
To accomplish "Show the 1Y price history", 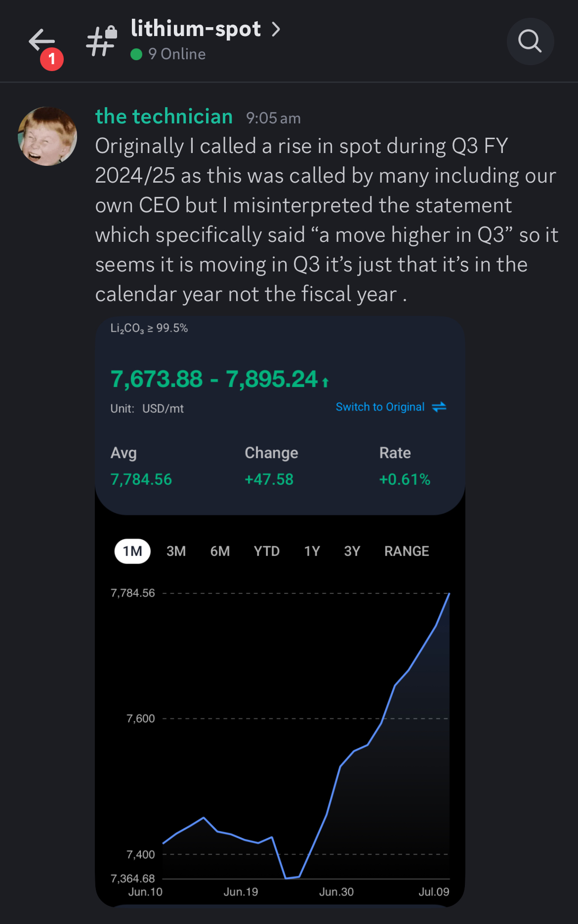I will click(x=312, y=551).
